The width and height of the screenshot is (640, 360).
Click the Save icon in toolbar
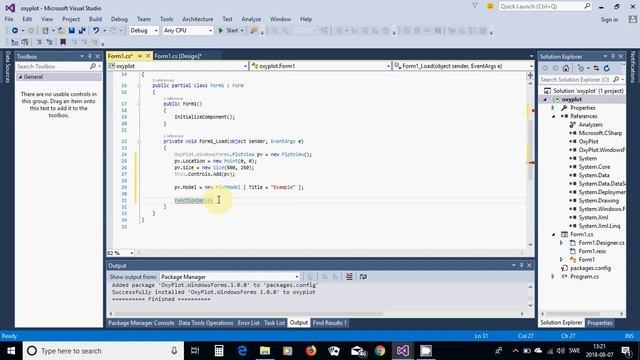point(72,31)
